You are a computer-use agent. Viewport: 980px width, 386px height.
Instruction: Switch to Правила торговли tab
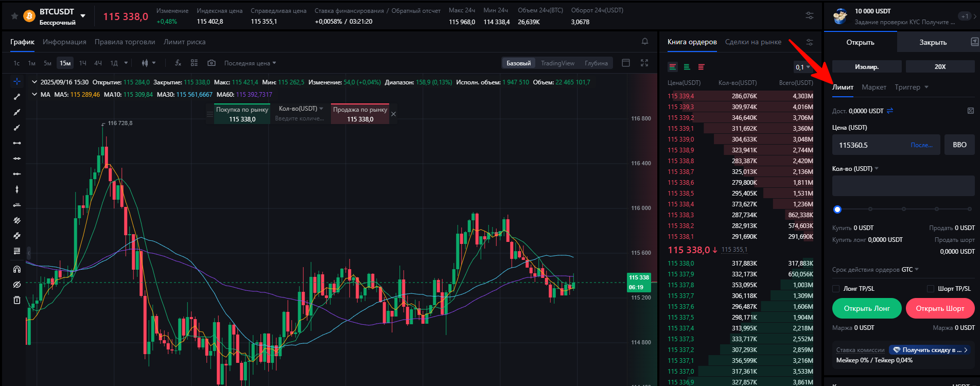coord(125,42)
